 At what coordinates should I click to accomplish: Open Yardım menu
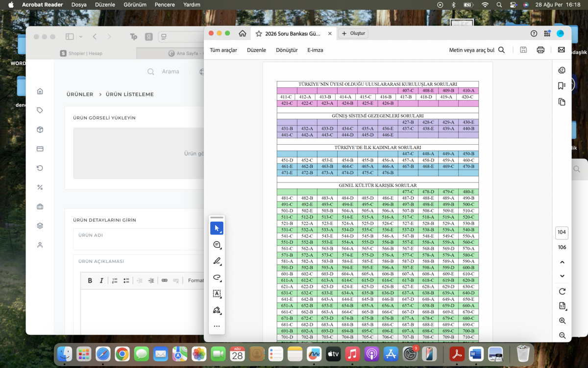pos(192,4)
